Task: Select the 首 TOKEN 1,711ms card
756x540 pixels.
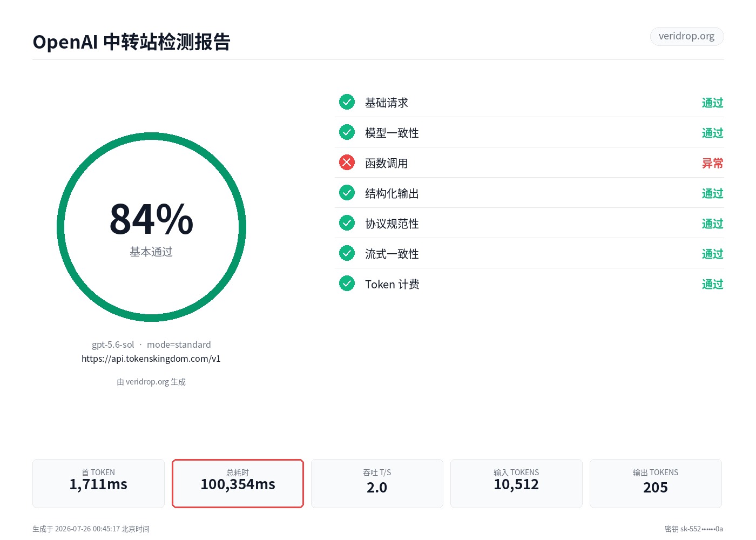Action: (x=98, y=483)
